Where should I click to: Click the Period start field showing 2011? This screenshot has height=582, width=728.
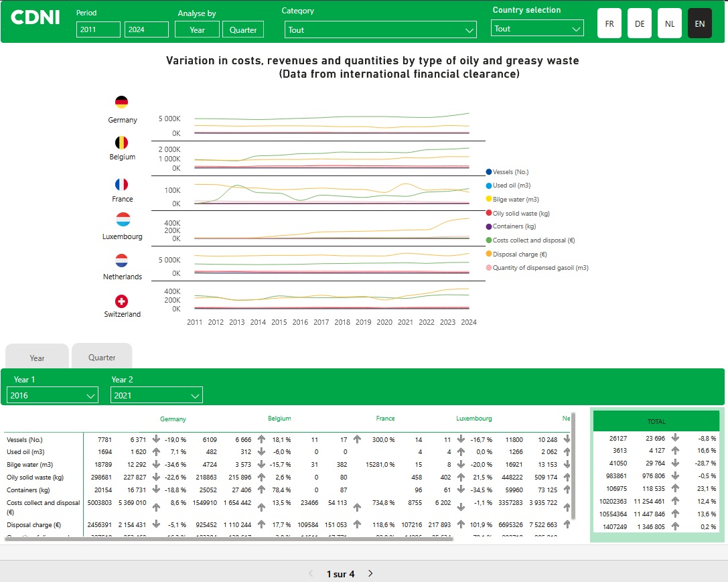tap(98, 29)
